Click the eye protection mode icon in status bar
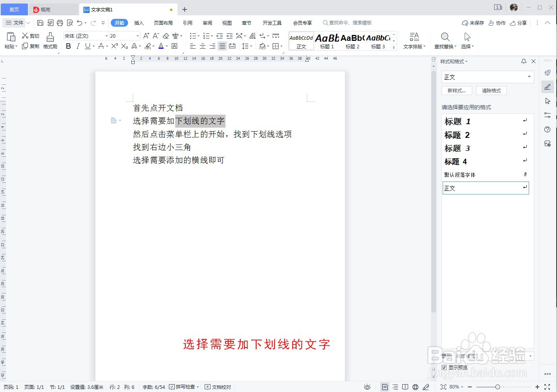 pos(367,387)
